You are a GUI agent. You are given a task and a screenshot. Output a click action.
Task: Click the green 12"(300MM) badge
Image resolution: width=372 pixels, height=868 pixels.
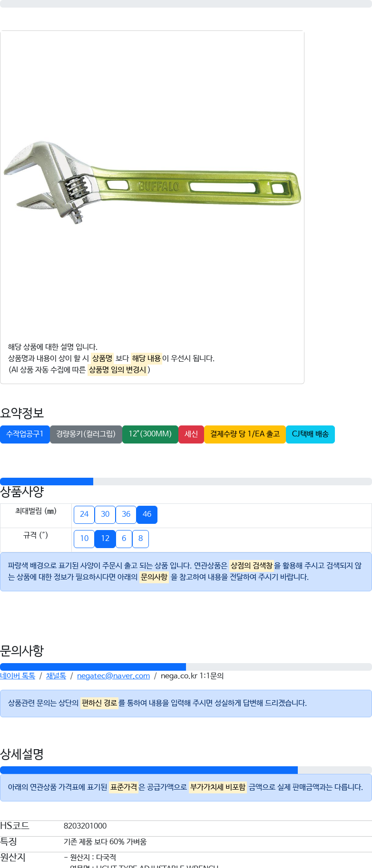pos(150,434)
